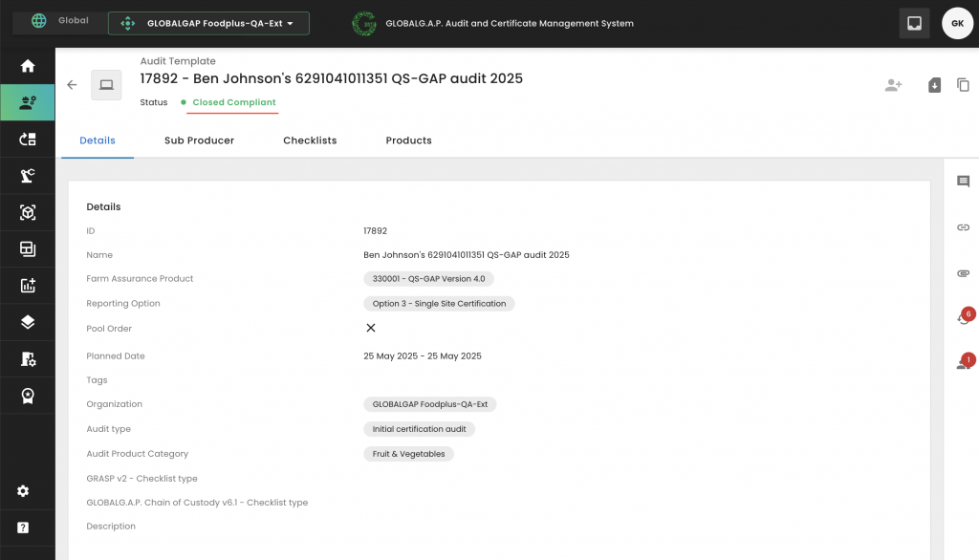Click the certificate badge sidebar icon
This screenshot has width=979, height=560.
[28, 396]
